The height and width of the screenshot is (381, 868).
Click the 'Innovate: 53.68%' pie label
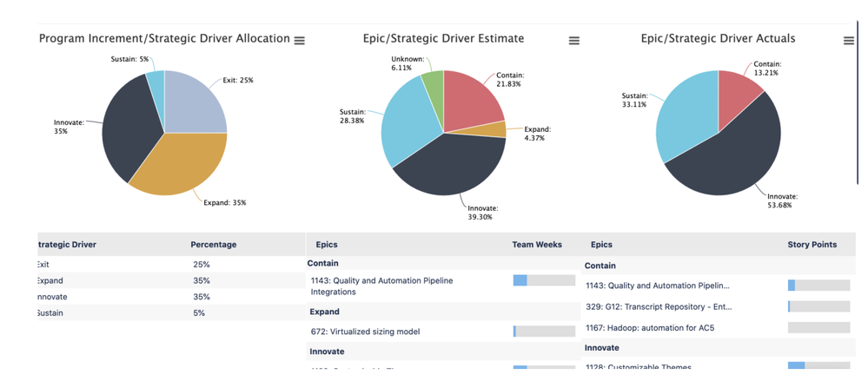(782, 200)
